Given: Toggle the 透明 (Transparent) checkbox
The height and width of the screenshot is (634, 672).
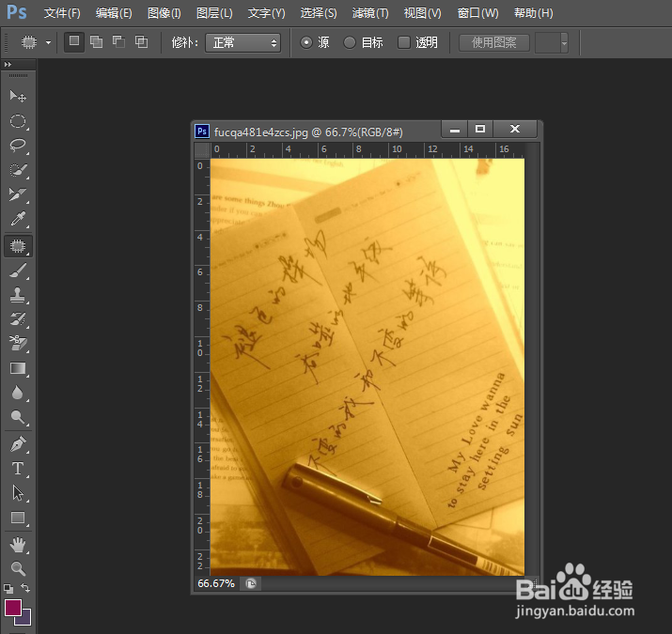Looking at the screenshot, I should coord(404,42).
